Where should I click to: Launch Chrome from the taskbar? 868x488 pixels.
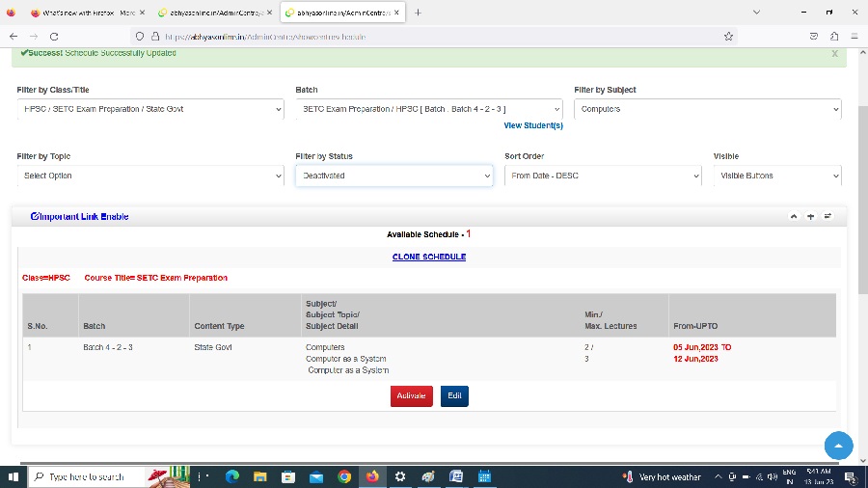(344, 476)
